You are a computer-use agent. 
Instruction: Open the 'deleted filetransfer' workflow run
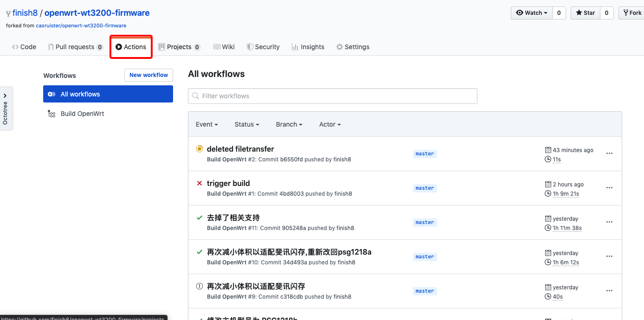pyautogui.click(x=240, y=149)
